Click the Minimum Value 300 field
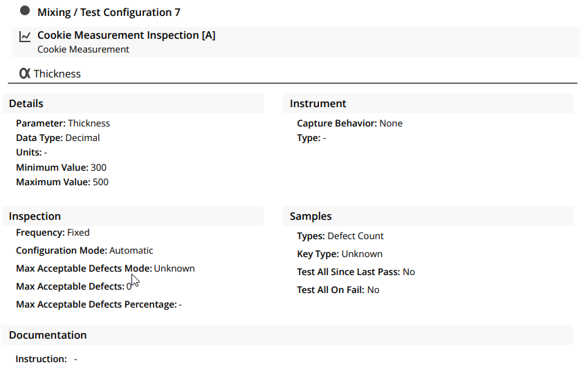The image size is (588, 367). tap(61, 167)
